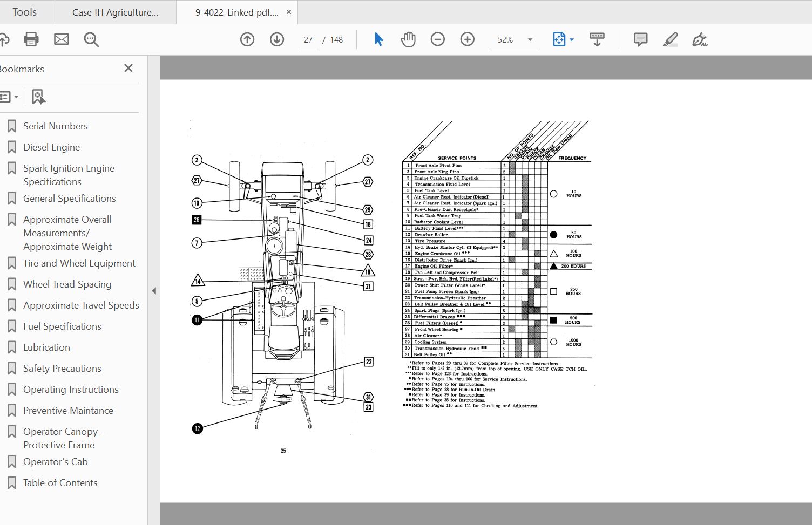Add a sticky note comment

641,39
